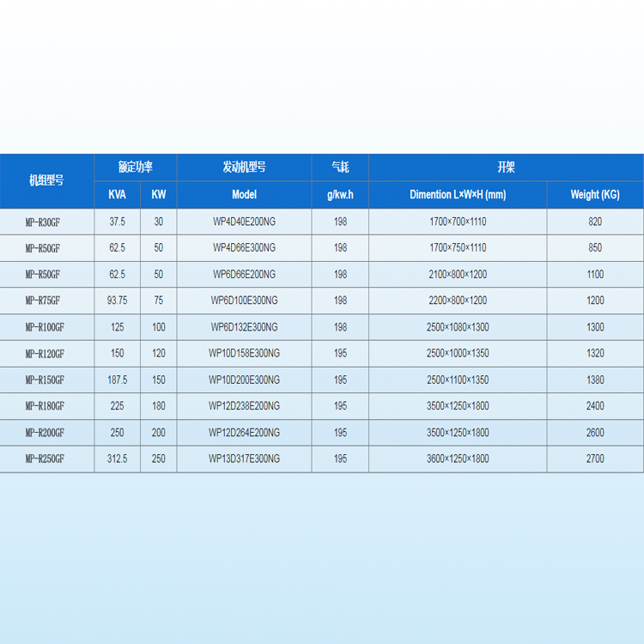This screenshot has height=644, width=644.
Task: Click the 3500×1250×1800 dimension in MP-R180GF row
Action: pos(458,406)
